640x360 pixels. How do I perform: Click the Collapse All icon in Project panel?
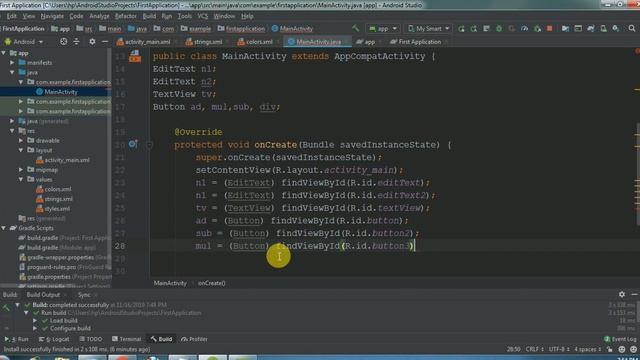click(76, 42)
